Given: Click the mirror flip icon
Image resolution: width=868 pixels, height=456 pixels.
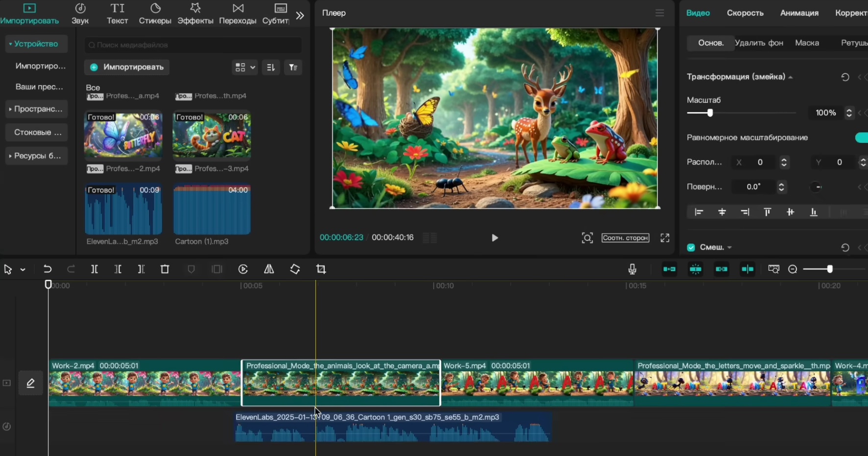Looking at the screenshot, I should tap(269, 269).
